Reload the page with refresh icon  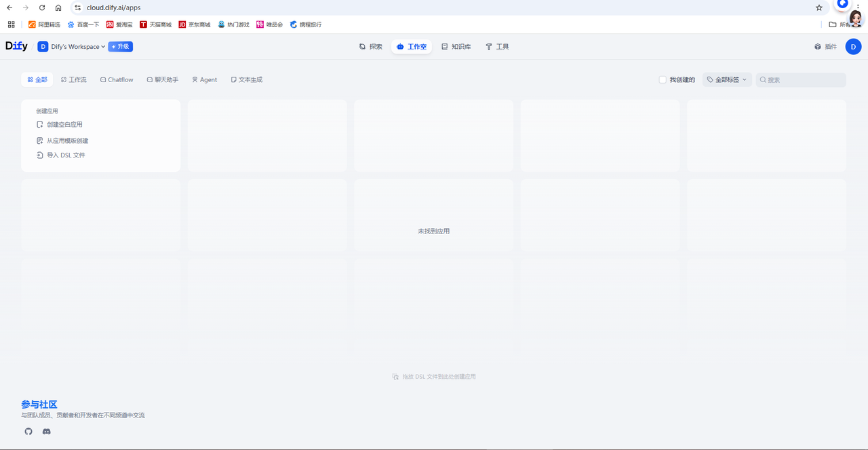[x=42, y=7]
